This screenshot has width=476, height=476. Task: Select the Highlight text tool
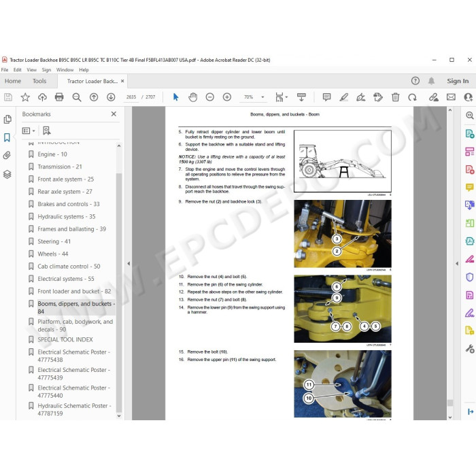pyautogui.click(x=343, y=97)
